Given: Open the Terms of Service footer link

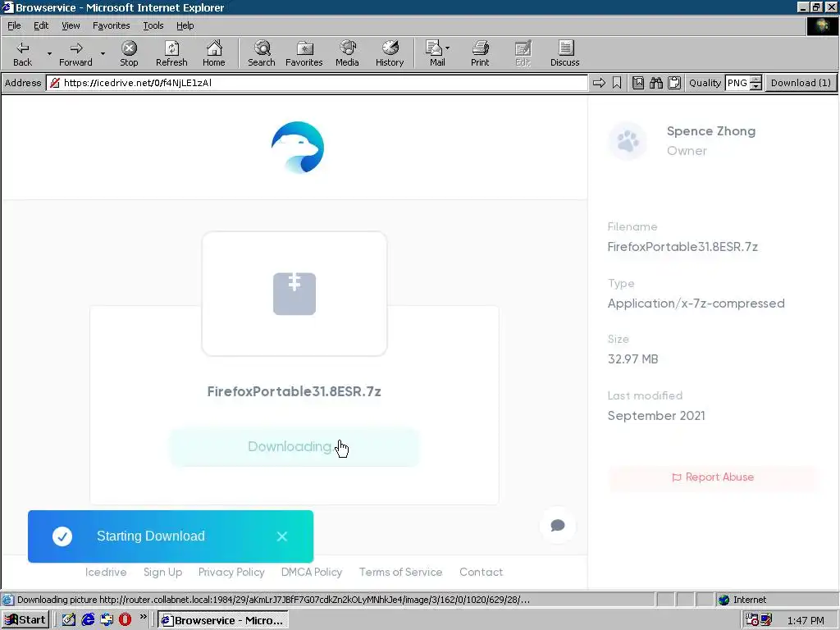Looking at the screenshot, I should 400,572.
